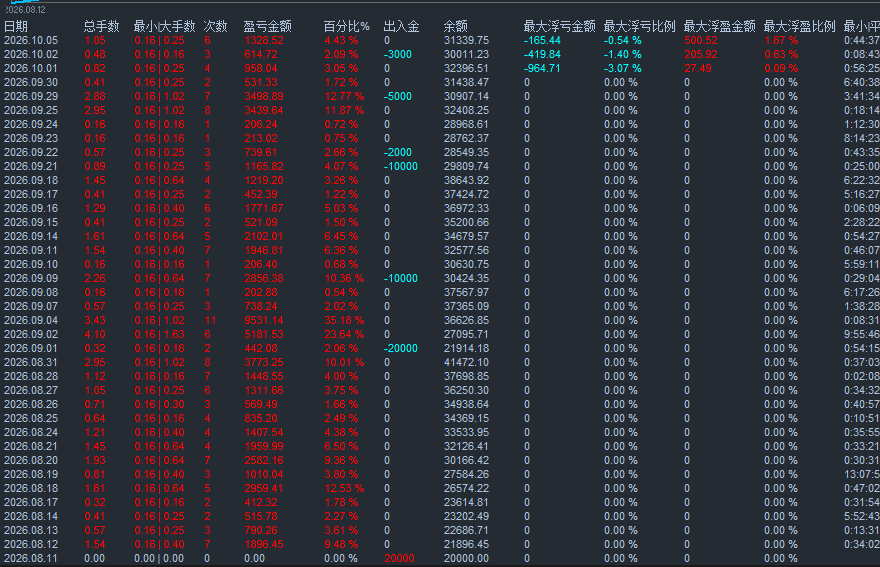Click profit value 5181.53

tap(264, 334)
